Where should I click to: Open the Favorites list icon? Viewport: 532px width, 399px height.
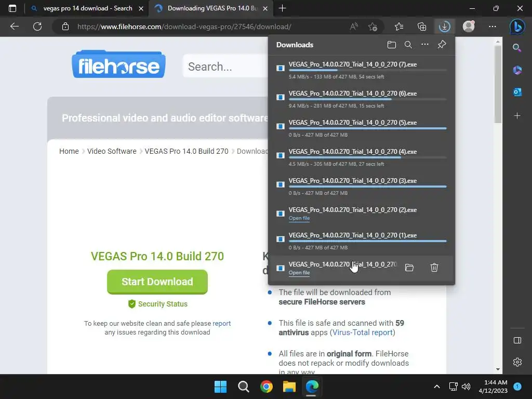point(399,26)
